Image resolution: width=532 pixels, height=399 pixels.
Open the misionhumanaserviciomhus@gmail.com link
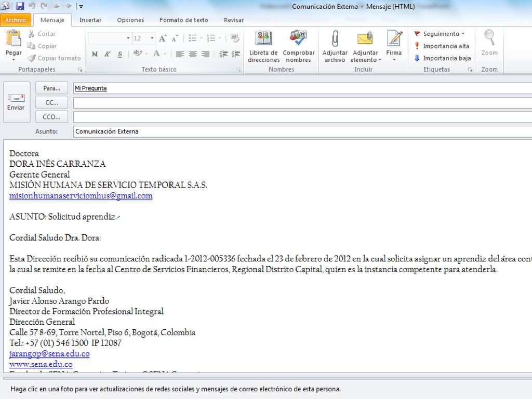coord(81,196)
